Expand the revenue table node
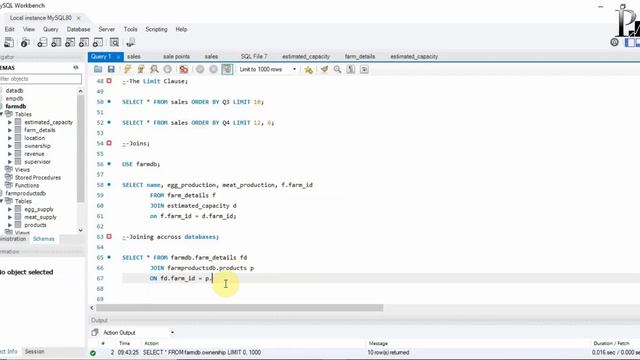Viewport: 640px width, 360px height. click(10, 154)
